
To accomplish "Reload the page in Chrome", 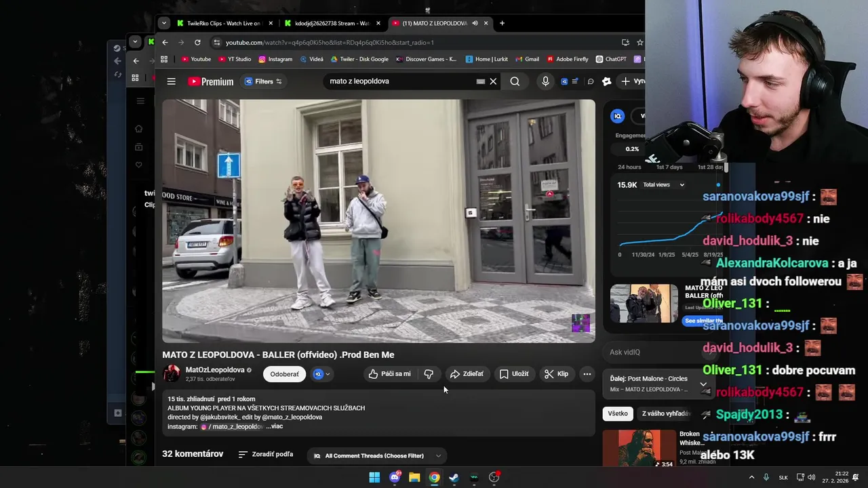I will (197, 42).
